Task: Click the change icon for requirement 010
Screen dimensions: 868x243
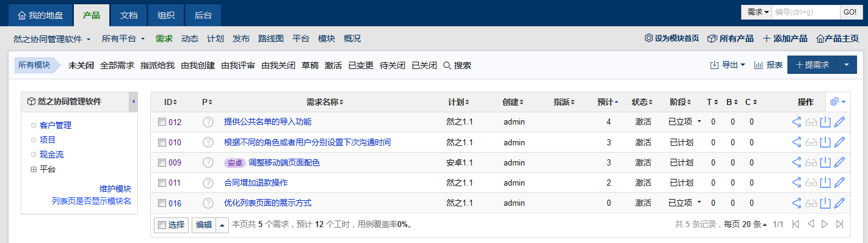Action: click(x=796, y=142)
